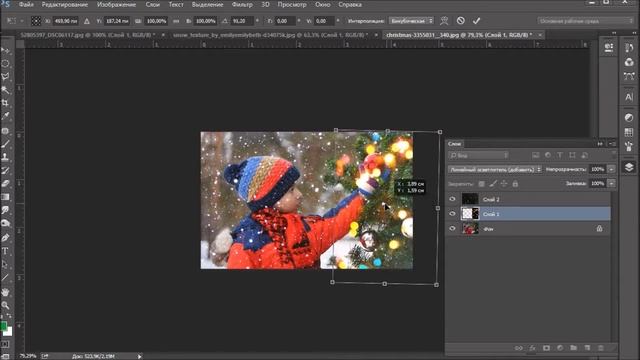The width and height of the screenshot is (640, 360).
Task: Click new group folder icon in Layers panel
Action: pyautogui.click(x=573, y=348)
